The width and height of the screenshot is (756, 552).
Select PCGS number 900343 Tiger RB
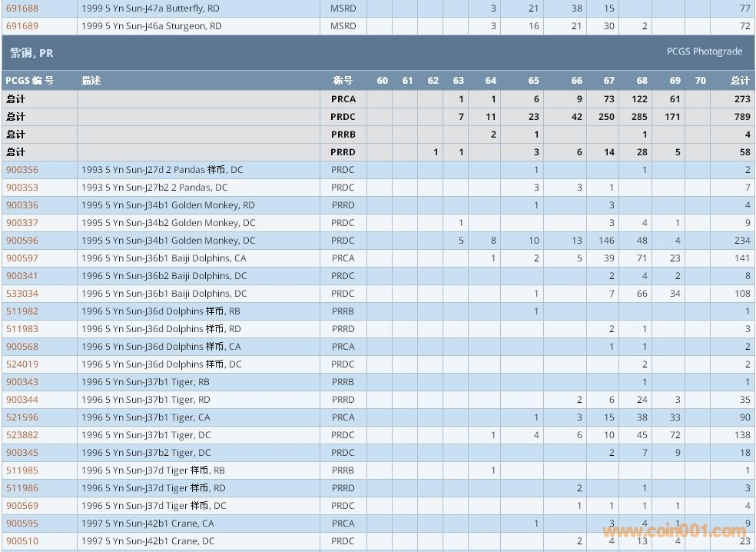(22, 382)
